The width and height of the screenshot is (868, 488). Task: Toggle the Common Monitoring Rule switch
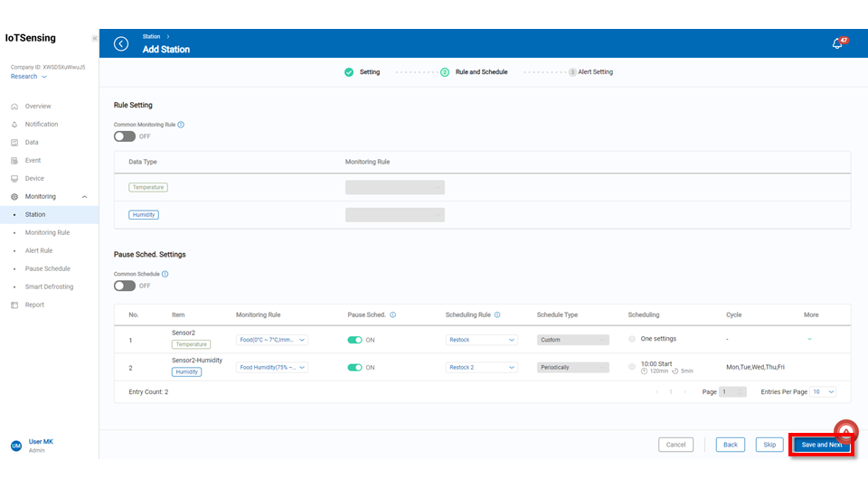pos(125,136)
